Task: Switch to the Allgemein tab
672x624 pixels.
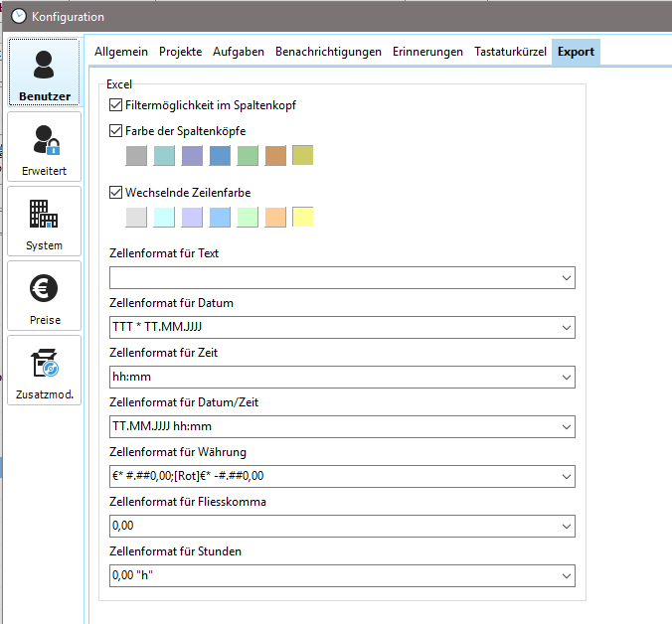Action: coord(121,52)
